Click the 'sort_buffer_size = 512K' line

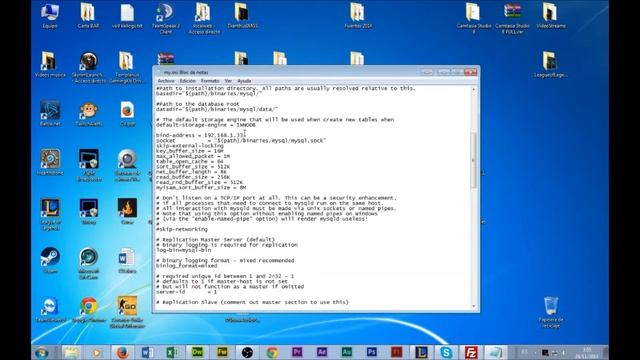pyautogui.click(x=193, y=167)
